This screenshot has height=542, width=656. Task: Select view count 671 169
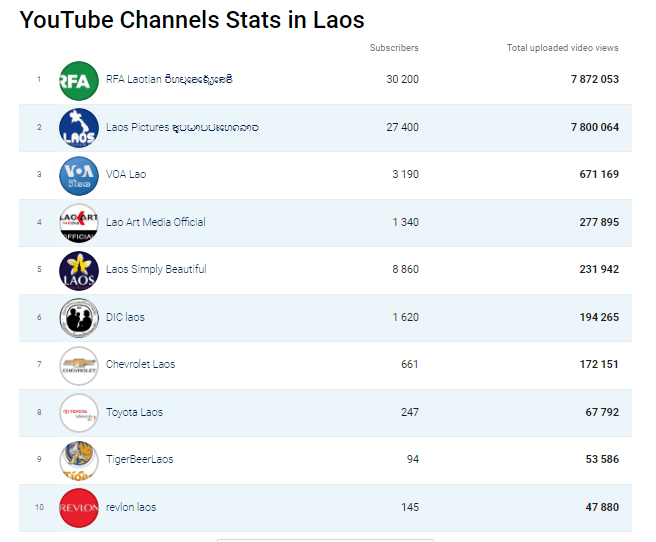[x=599, y=174]
